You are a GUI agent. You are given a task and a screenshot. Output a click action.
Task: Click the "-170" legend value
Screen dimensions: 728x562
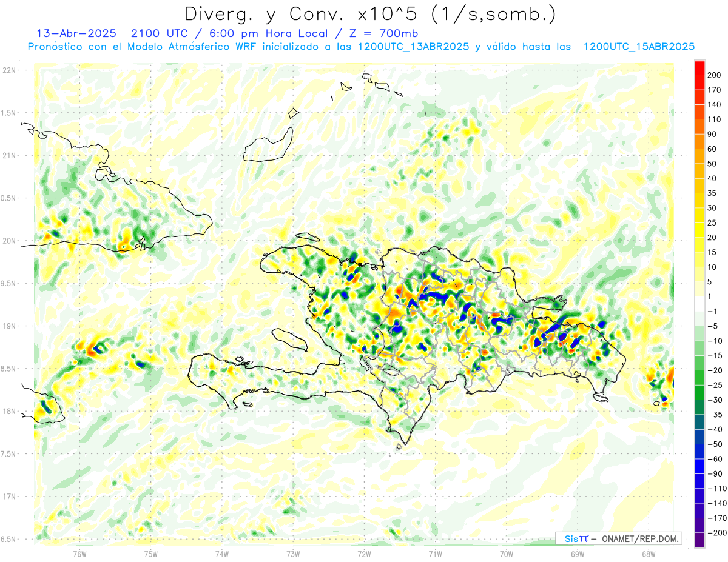click(x=716, y=518)
